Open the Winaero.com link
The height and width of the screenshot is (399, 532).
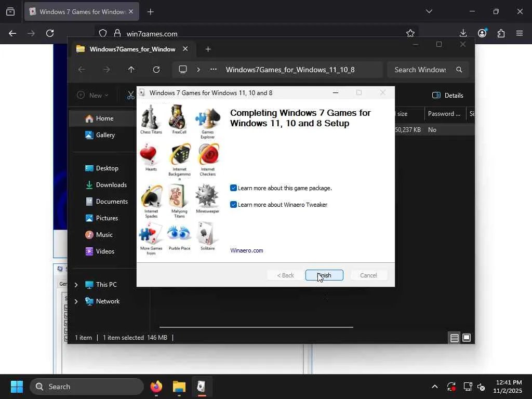pyautogui.click(x=247, y=250)
